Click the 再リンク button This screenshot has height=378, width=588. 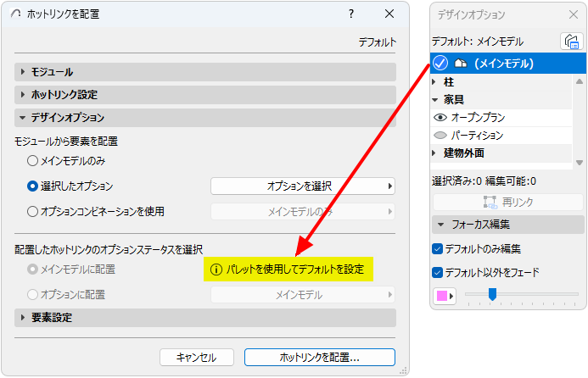point(508,203)
